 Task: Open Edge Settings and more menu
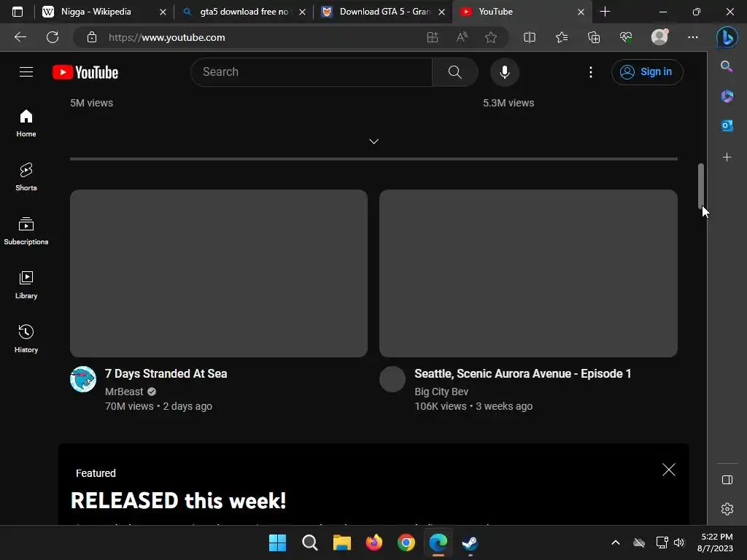[x=693, y=37]
